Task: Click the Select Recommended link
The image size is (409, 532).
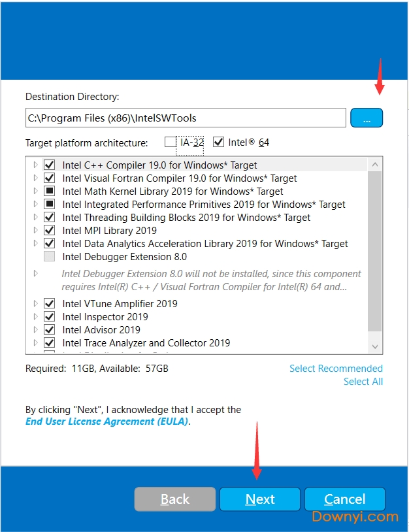Action: [x=336, y=369]
